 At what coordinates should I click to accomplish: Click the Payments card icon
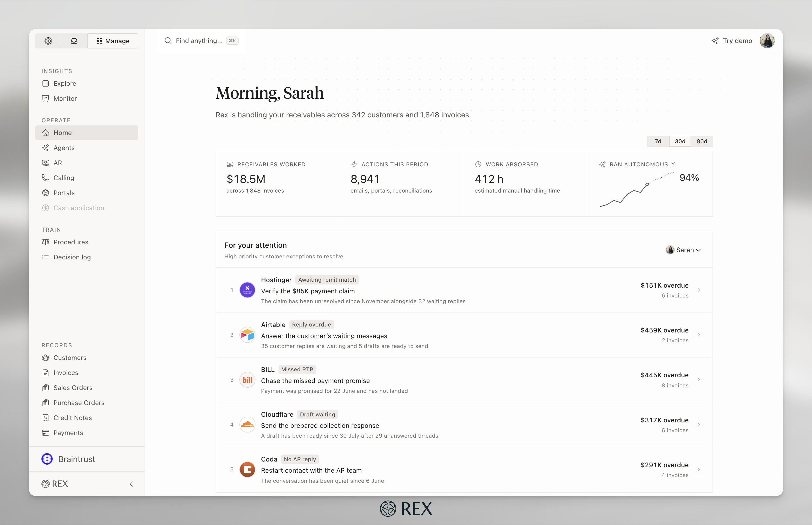tap(46, 432)
